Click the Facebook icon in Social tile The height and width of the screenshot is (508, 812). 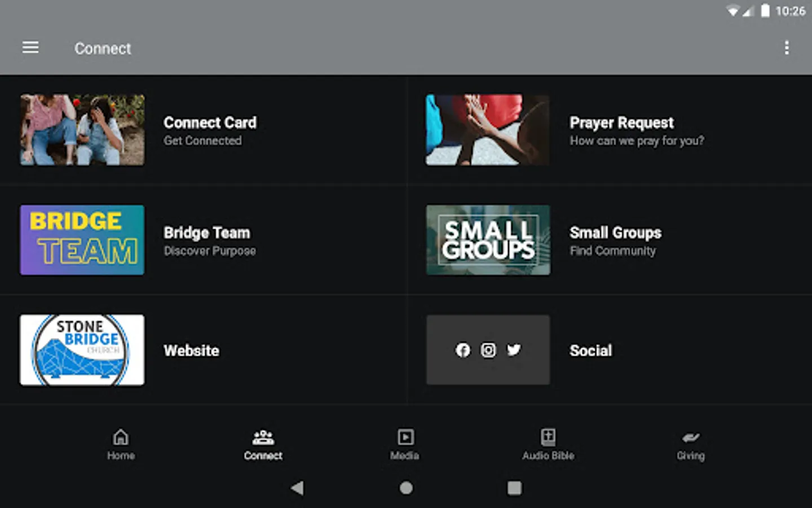coord(462,350)
